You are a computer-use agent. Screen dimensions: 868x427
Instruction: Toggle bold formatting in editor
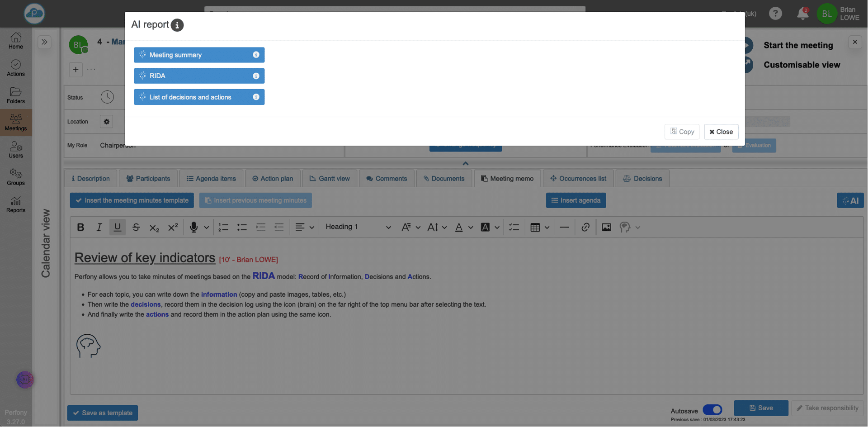[81, 227]
